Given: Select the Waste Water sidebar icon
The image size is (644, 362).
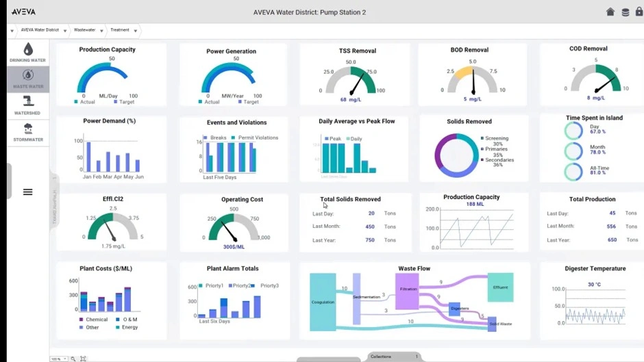Looking at the screenshot, I should point(27,78).
